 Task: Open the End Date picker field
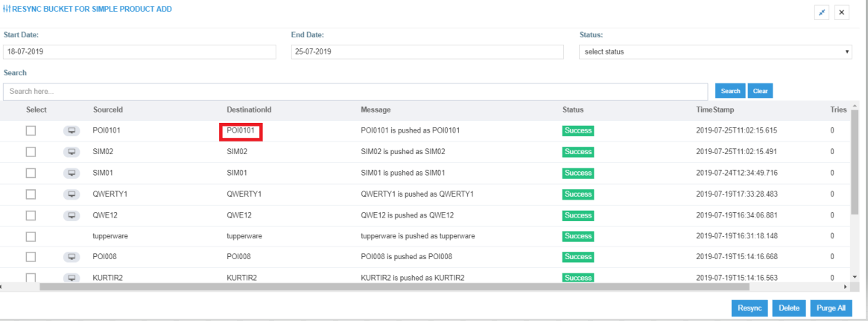(426, 52)
